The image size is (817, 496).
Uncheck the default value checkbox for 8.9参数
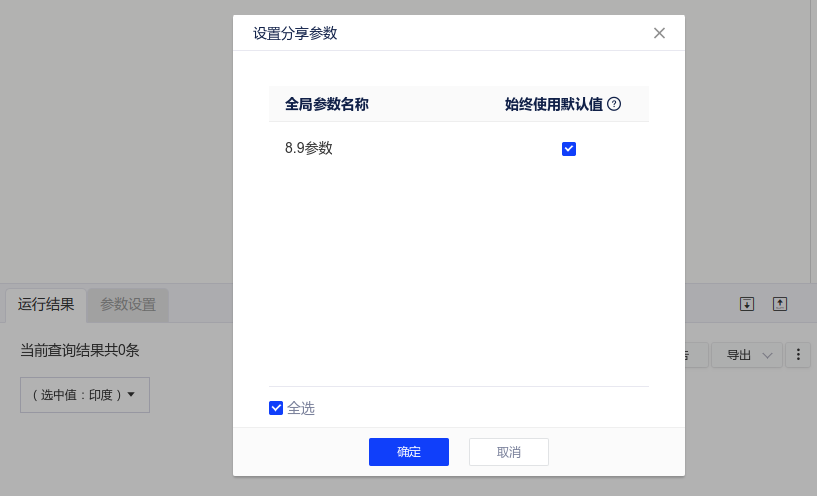[569, 149]
